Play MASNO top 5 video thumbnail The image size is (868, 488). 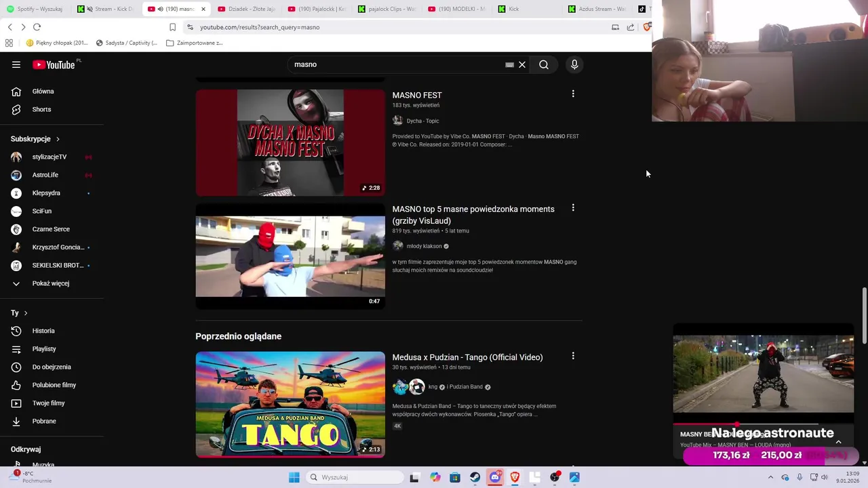pos(290,256)
